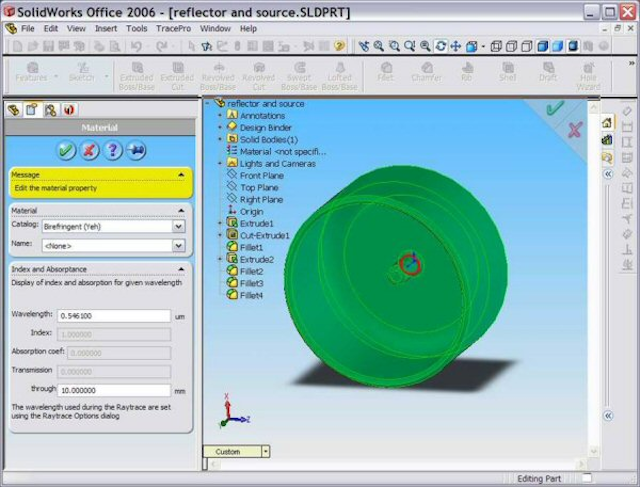Click the 'through' distance input field

tap(114, 391)
